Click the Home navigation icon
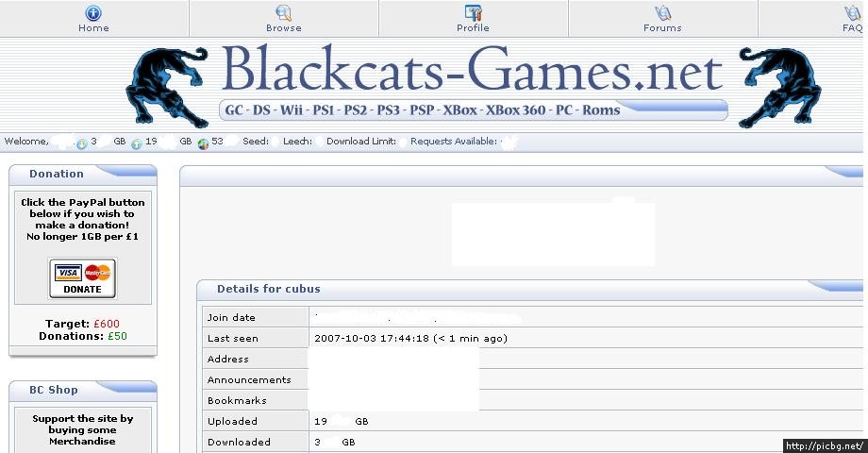This screenshot has width=868, height=453. pyautogui.click(x=93, y=12)
